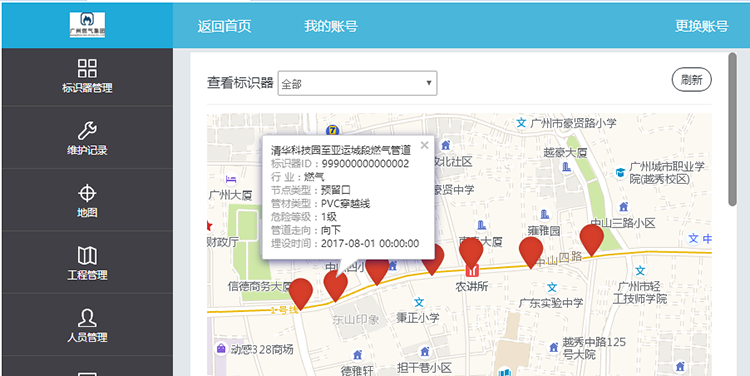This screenshot has width=750, height=376.
Task: Open 标识器管理 grid icon in sidebar
Action: point(87,68)
